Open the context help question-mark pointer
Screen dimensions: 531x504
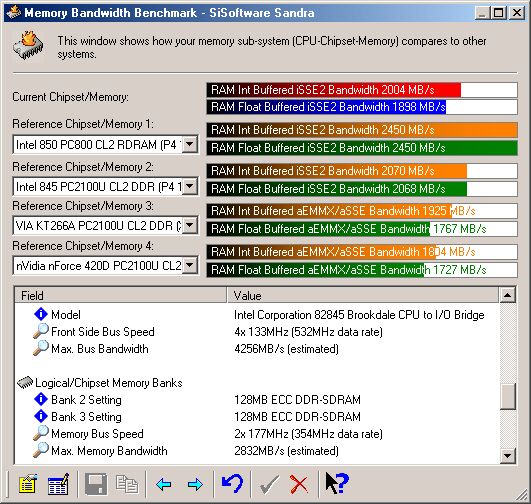[337, 483]
